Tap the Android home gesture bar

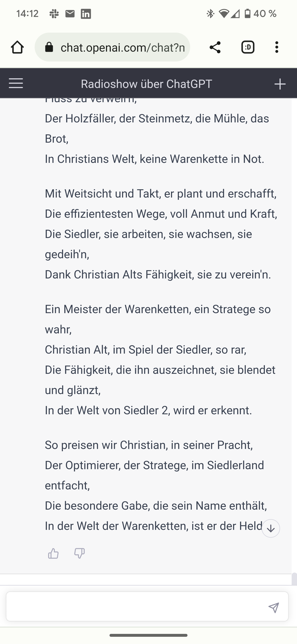[x=148, y=635]
